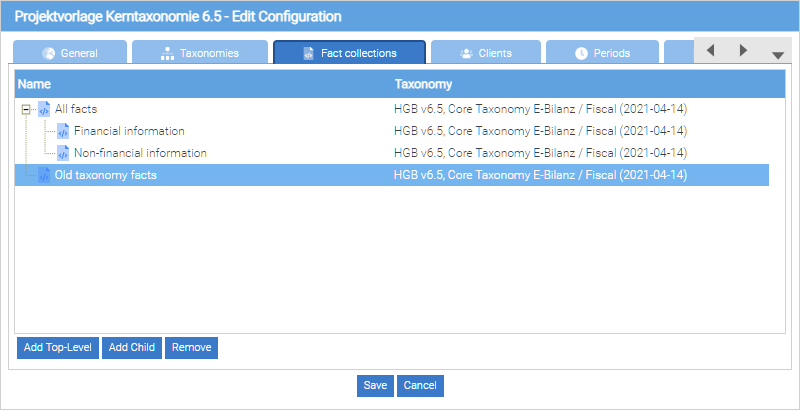Click the Old taxonomy facts icon
Image resolution: width=800 pixels, height=410 pixels.
44,175
